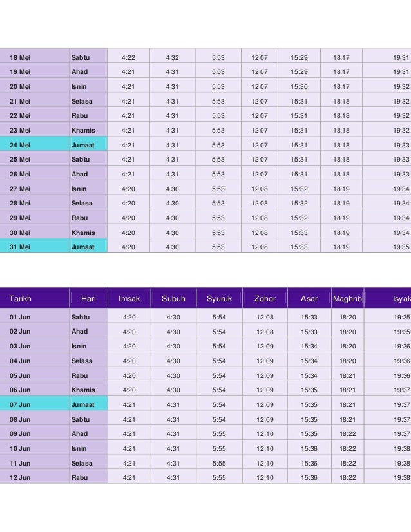Screen dimensions: 411x532
Task: Click Zohor 12:09 in 03 Jun row
Action: click(x=265, y=346)
